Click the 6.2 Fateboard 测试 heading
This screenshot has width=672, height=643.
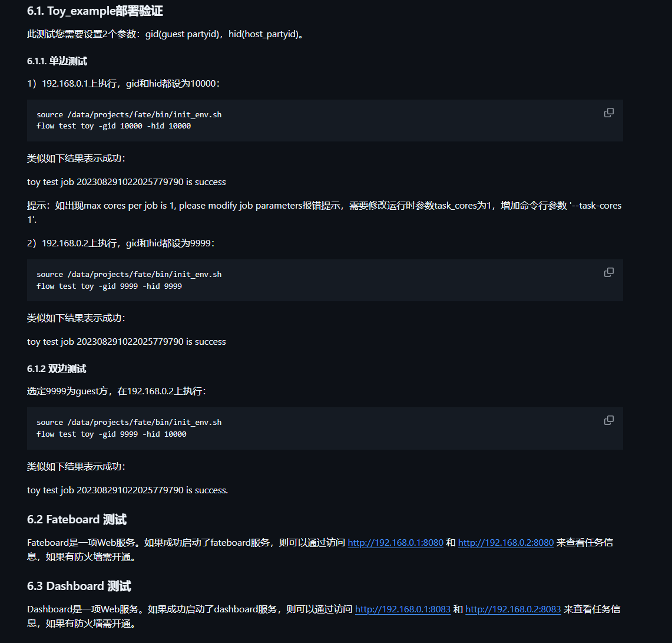[77, 519]
